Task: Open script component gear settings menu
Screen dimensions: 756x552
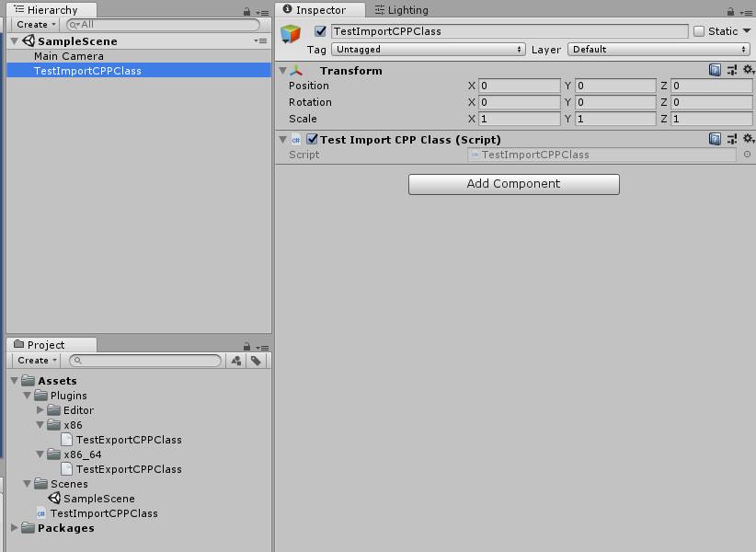Action: pyautogui.click(x=749, y=139)
